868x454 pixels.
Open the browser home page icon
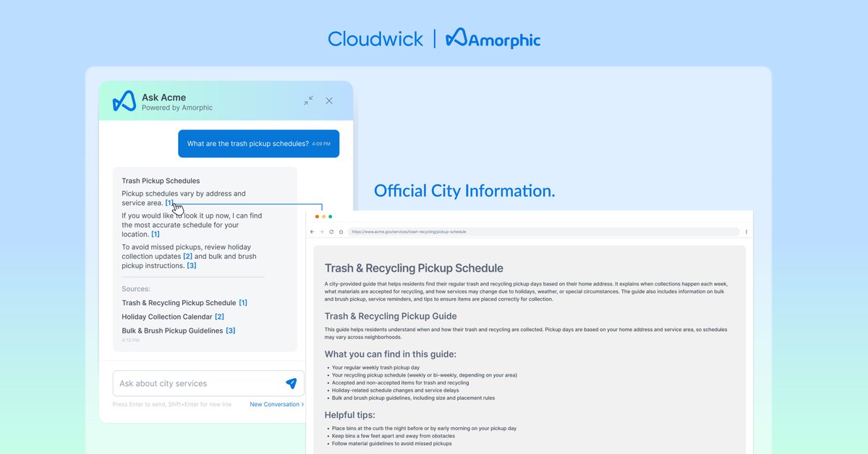(340, 232)
